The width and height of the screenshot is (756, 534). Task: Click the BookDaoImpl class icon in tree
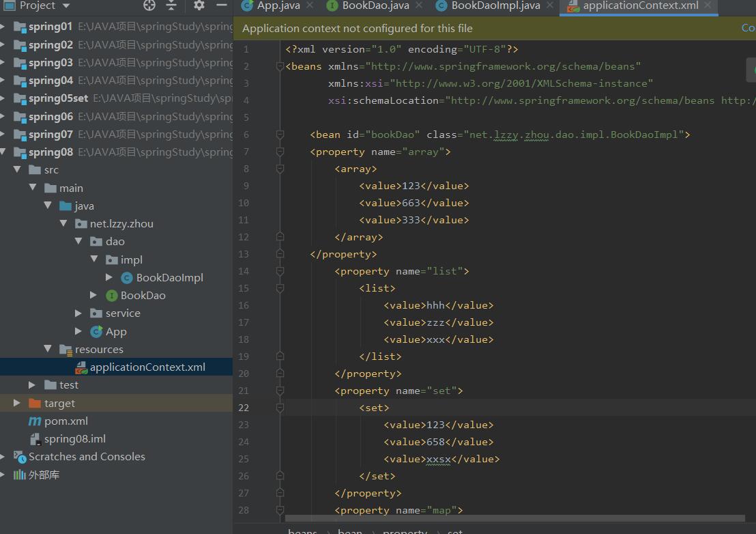tap(126, 278)
